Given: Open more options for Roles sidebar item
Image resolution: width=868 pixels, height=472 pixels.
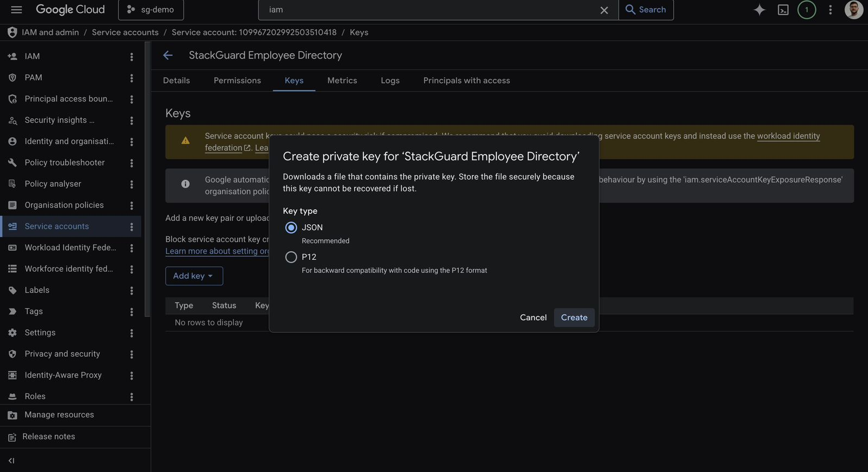Looking at the screenshot, I should pos(131,397).
